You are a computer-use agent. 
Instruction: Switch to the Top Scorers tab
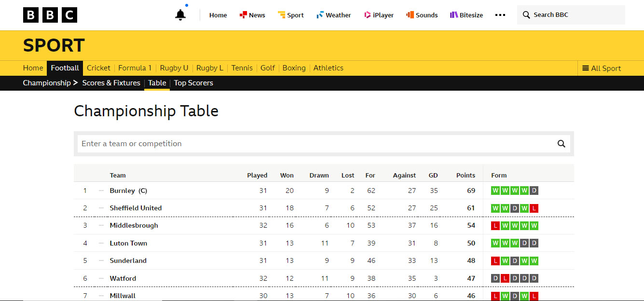(x=193, y=83)
